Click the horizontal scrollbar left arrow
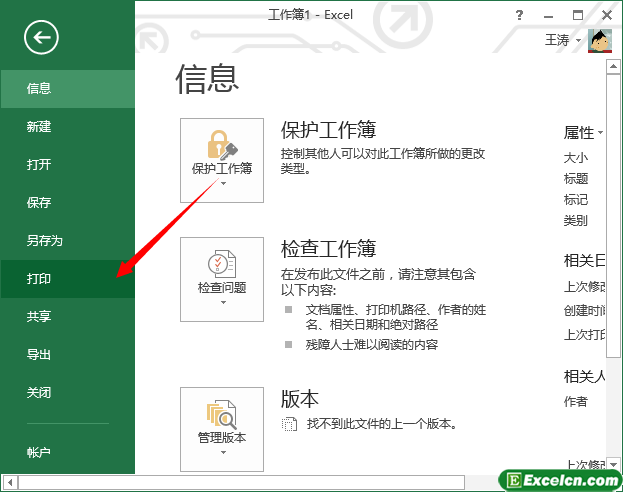623x492 pixels. 10,483
